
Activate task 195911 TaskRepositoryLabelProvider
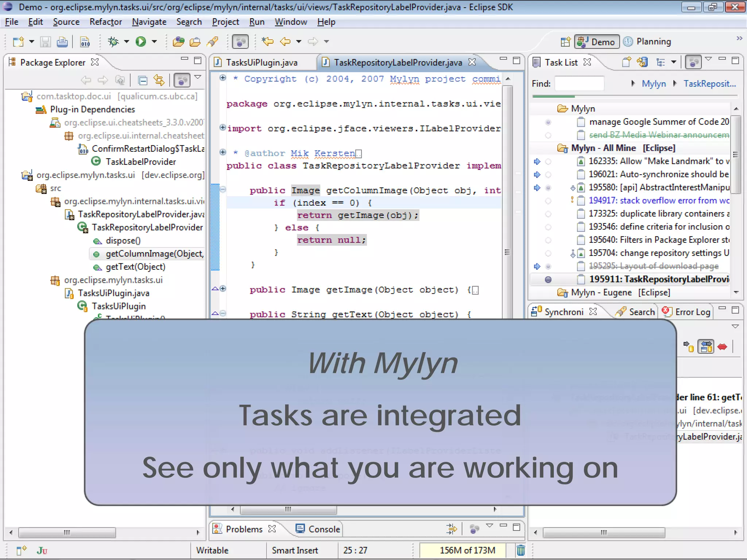(x=548, y=280)
